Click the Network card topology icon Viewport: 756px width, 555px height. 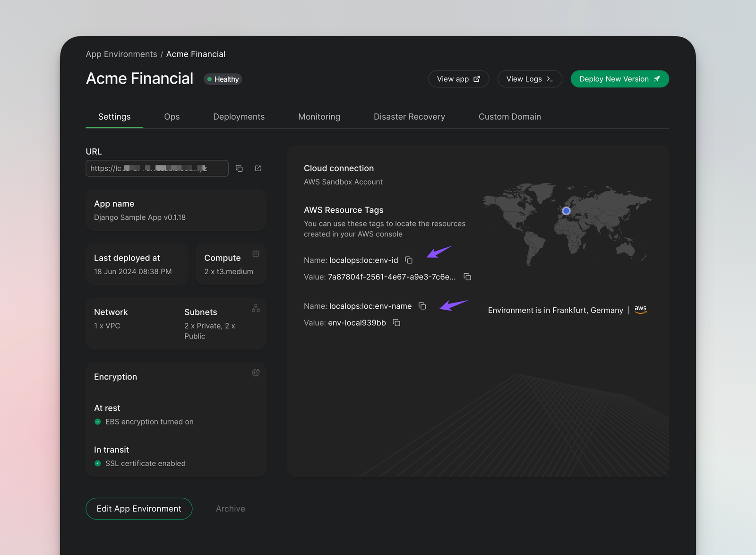tap(256, 308)
